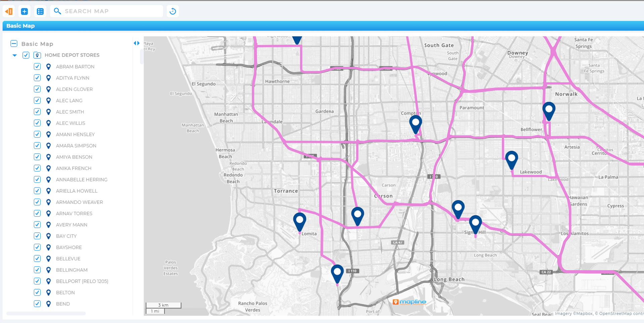Uncheck Amani Hensley checkbox
This screenshot has height=323, width=644.
(x=37, y=134)
